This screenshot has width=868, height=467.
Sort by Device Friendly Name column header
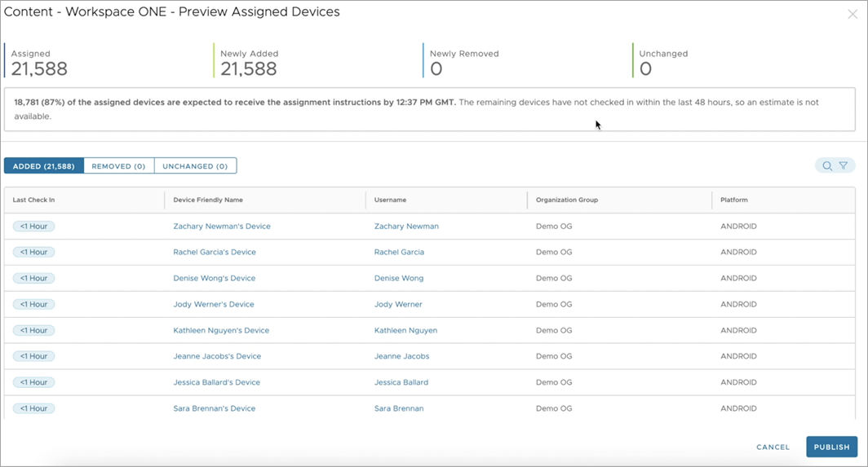point(208,200)
